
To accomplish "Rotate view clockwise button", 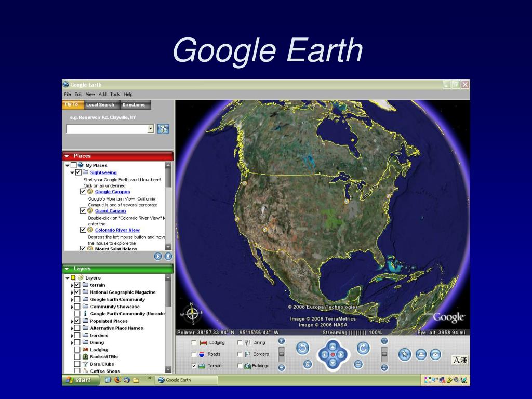I will coord(363,348).
